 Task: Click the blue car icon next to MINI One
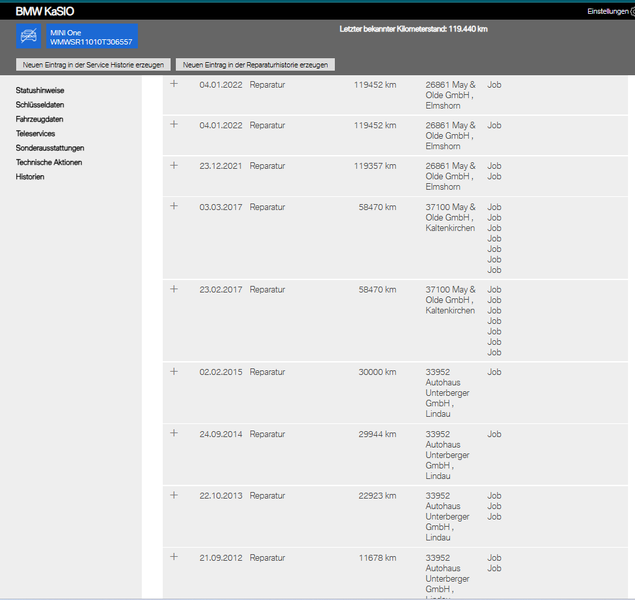(28, 36)
